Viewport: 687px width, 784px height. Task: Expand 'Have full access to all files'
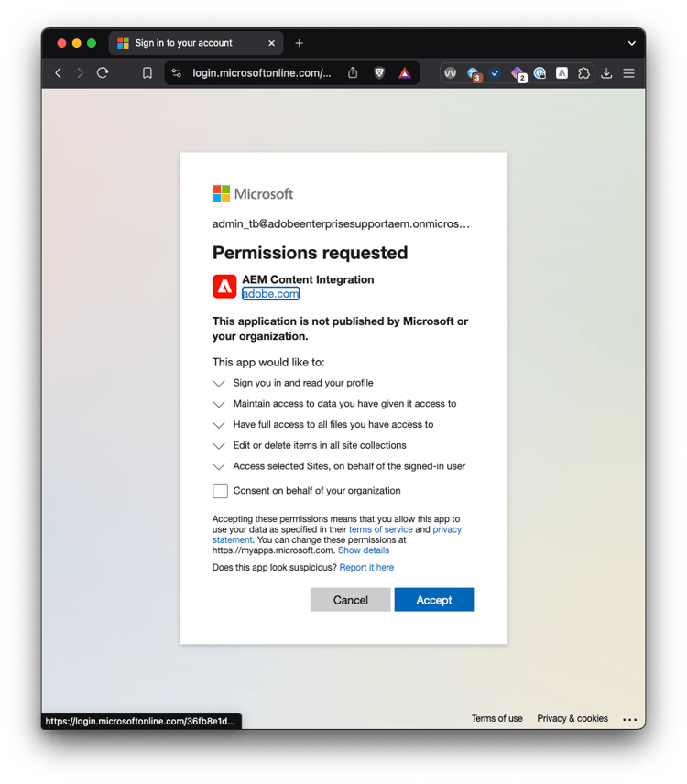(323, 424)
